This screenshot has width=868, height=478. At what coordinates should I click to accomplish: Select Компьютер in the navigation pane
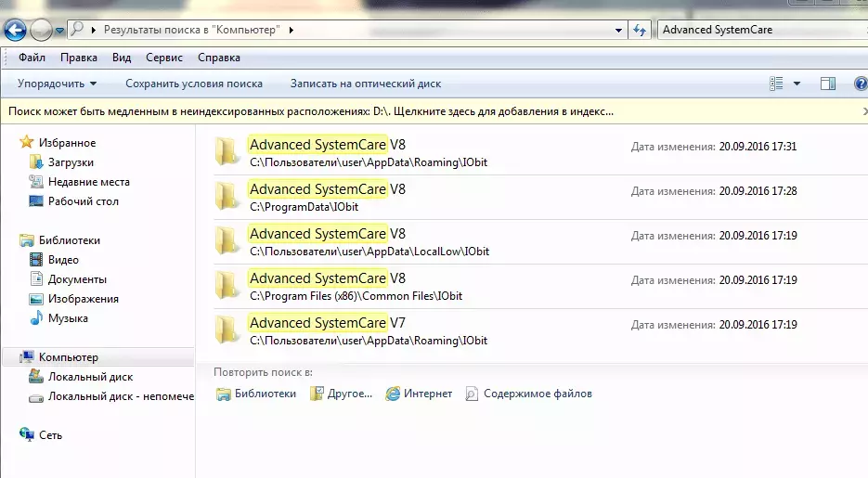pyautogui.click(x=68, y=356)
